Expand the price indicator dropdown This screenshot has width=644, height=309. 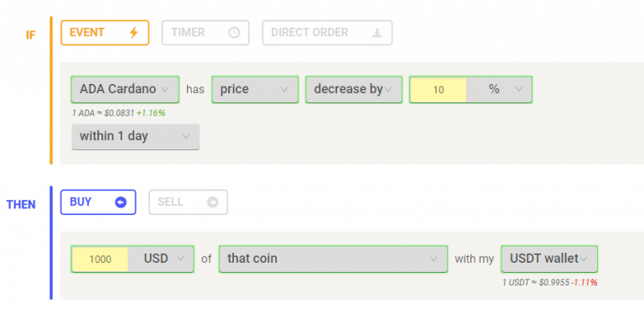255,89
